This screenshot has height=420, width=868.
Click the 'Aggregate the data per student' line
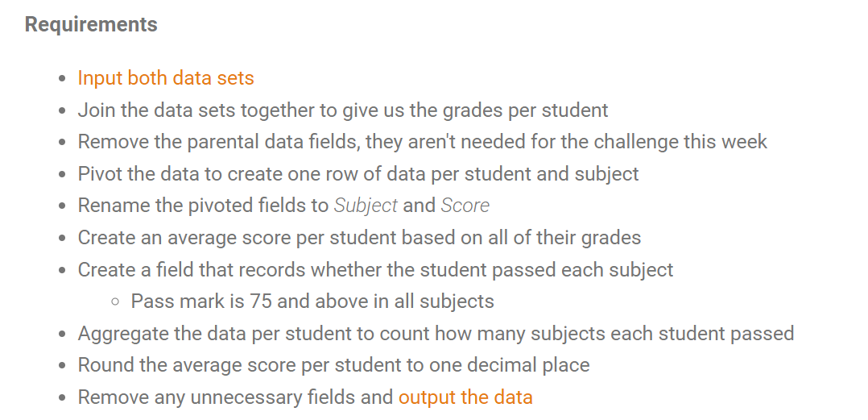(x=436, y=334)
